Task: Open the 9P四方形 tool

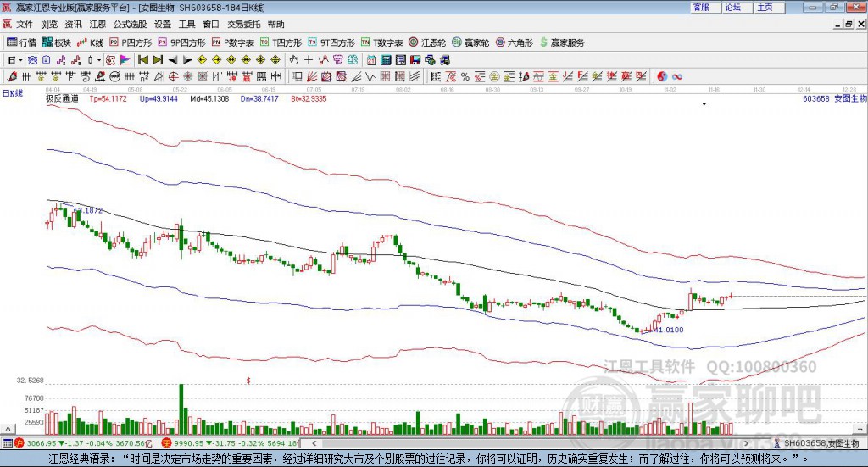Action: (181, 42)
